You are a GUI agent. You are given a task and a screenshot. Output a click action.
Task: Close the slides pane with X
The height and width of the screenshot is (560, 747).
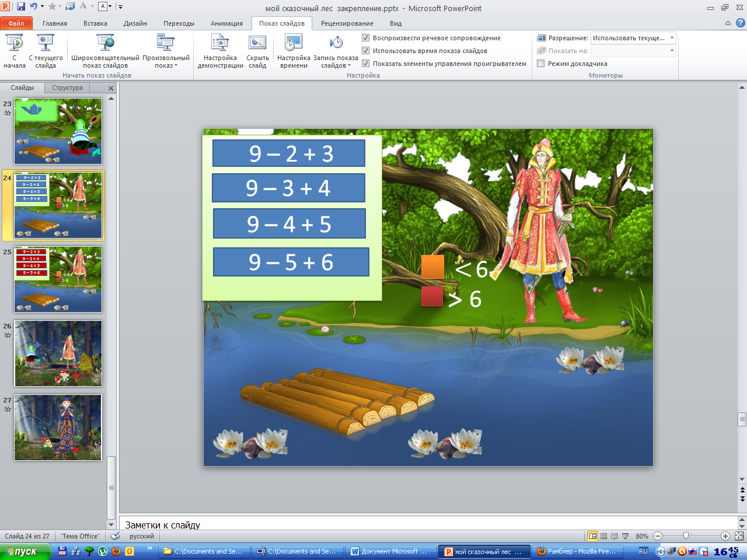[111, 88]
